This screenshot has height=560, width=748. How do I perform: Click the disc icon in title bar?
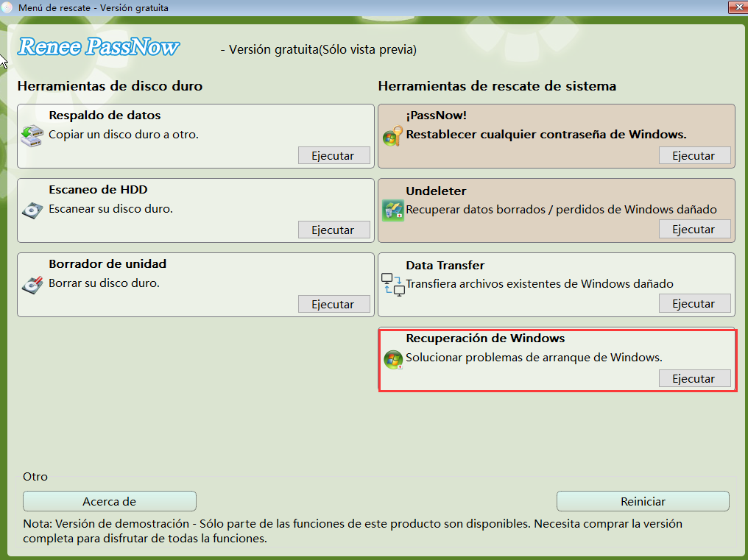click(x=7, y=7)
